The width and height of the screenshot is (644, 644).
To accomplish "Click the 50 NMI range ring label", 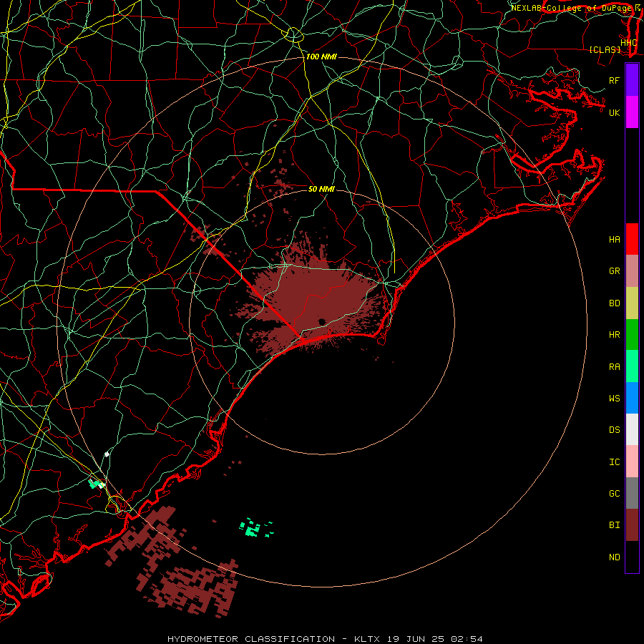I will pyautogui.click(x=321, y=189).
